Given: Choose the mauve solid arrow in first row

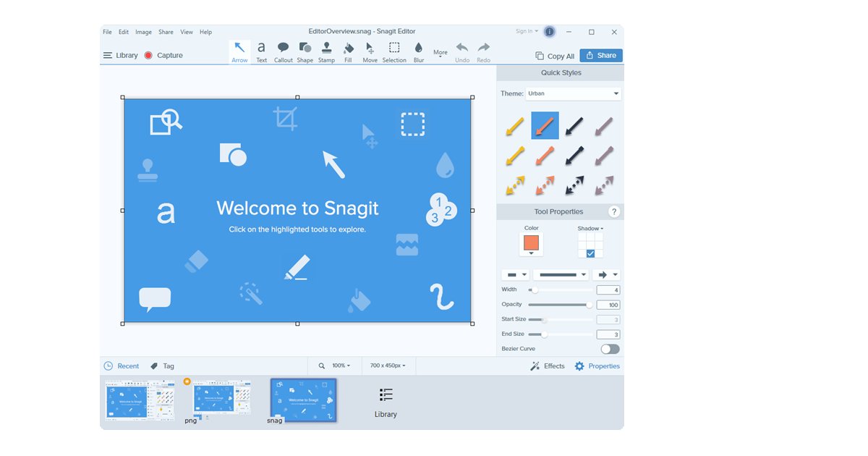Looking at the screenshot, I should (x=603, y=126).
